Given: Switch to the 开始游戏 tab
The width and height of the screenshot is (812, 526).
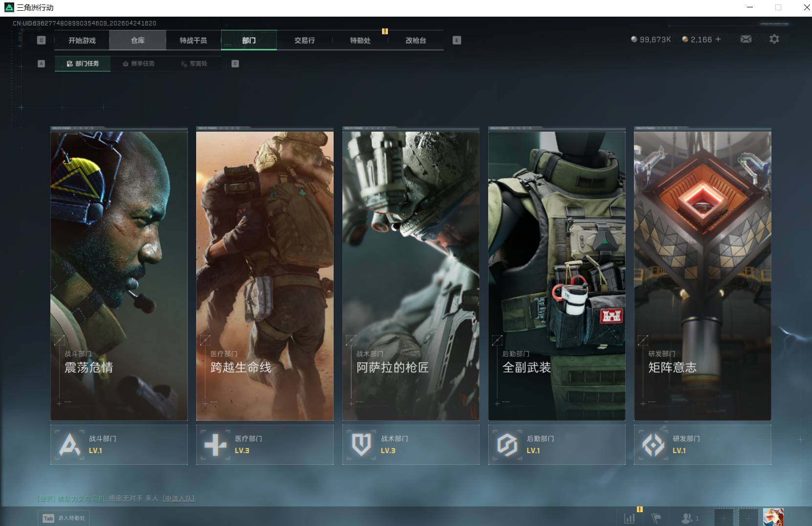Looking at the screenshot, I should pyautogui.click(x=82, y=40).
